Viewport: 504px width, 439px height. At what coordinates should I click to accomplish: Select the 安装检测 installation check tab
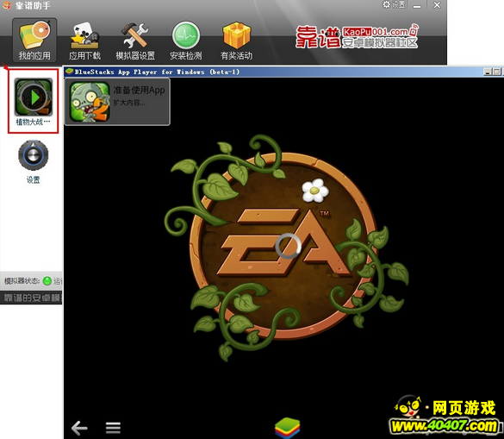(x=186, y=41)
